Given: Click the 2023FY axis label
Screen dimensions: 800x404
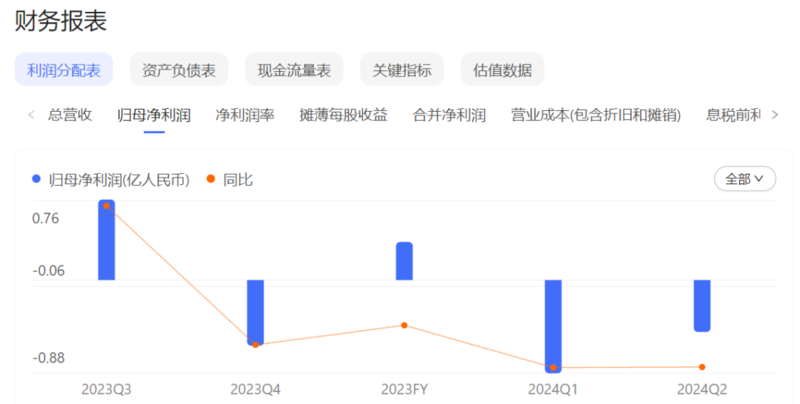Looking at the screenshot, I should coord(404,390).
